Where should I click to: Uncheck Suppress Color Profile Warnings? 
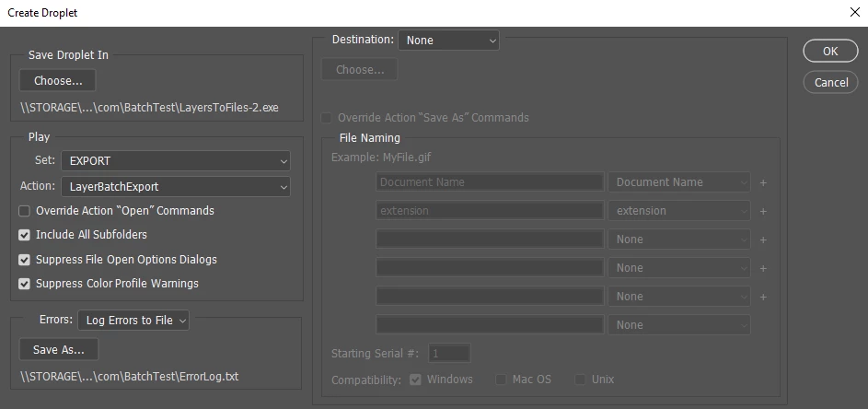(24, 284)
